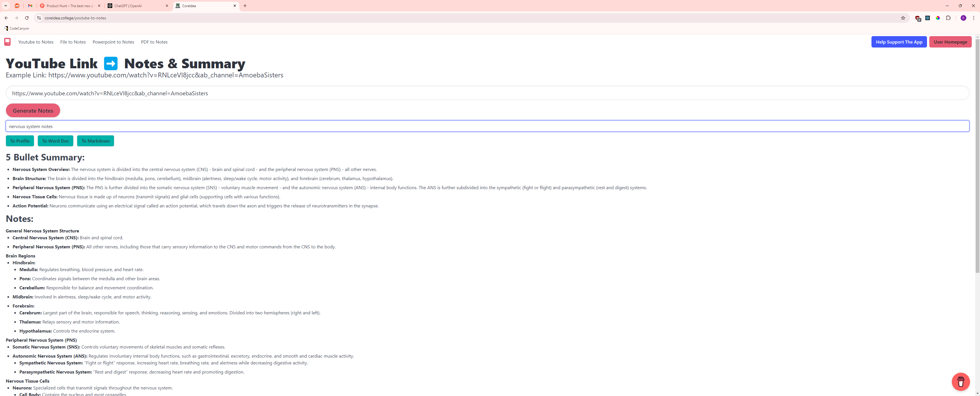Click the floating coffee cup donate icon

tap(960, 381)
